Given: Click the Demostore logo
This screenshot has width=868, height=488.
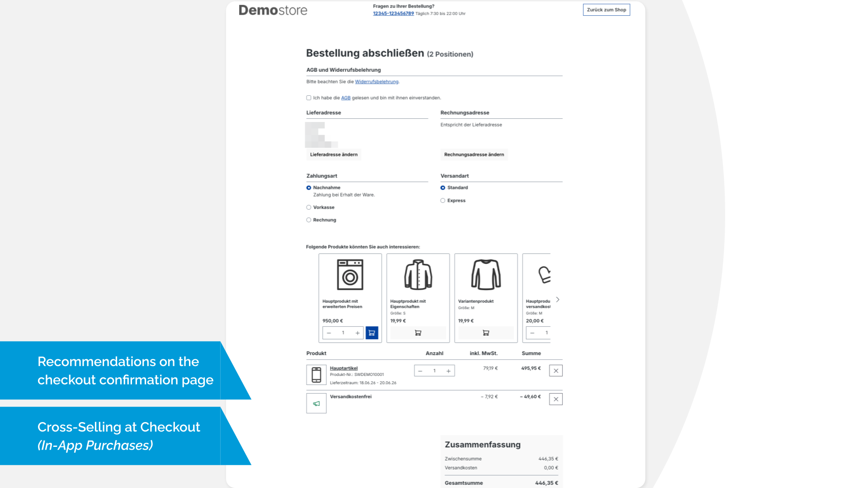Looking at the screenshot, I should [273, 10].
